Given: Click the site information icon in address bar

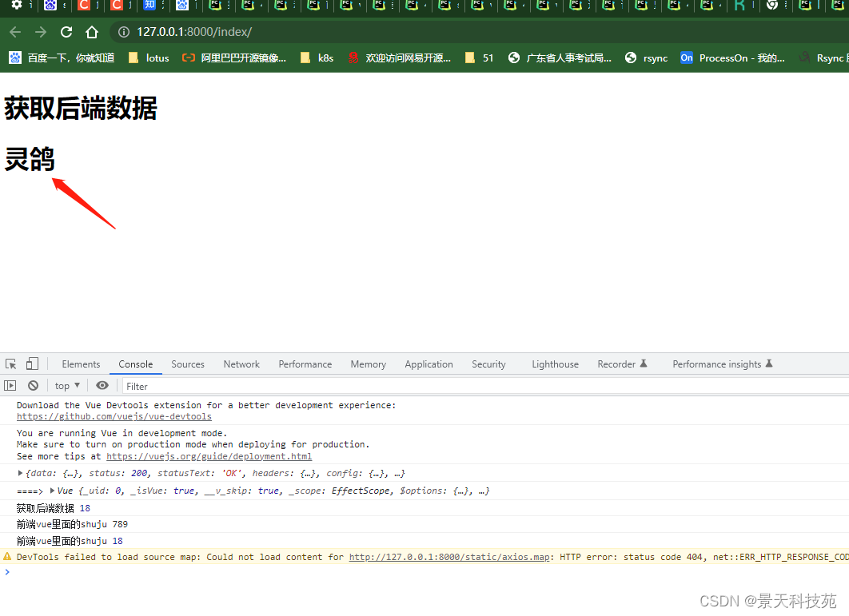Looking at the screenshot, I should coord(123,32).
